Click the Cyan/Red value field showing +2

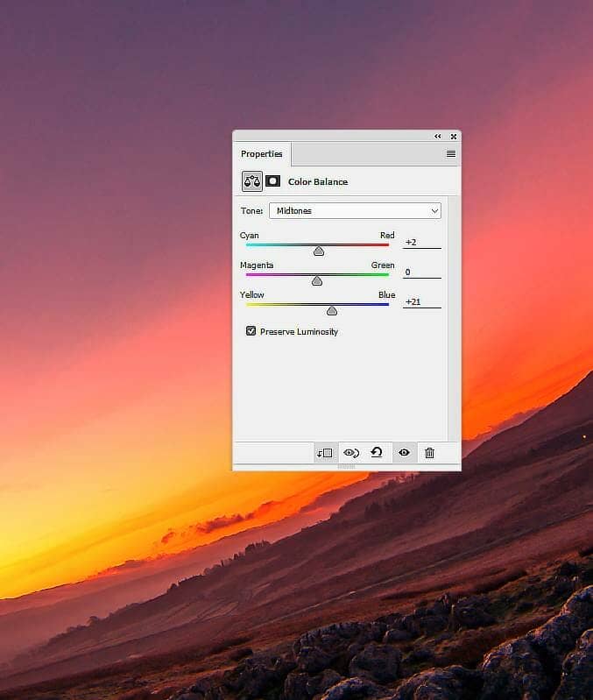click(x=421, y=243)
